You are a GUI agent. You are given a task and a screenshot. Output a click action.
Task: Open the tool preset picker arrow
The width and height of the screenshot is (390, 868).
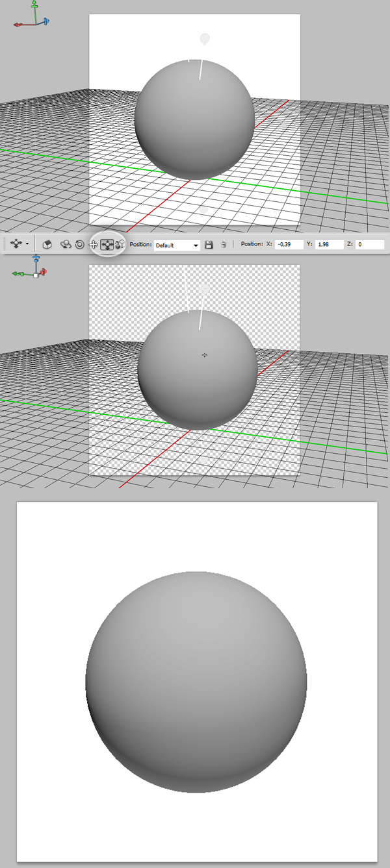[27, 244]
